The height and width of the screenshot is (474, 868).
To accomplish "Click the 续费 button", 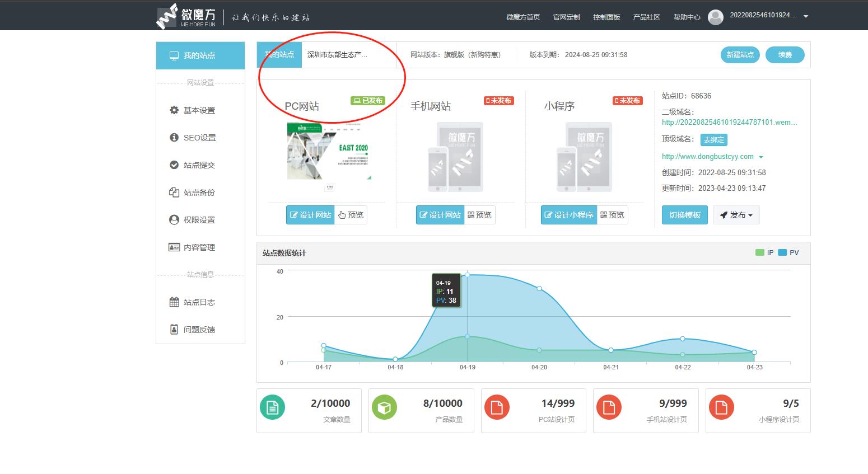I will (x=785, y=55).
